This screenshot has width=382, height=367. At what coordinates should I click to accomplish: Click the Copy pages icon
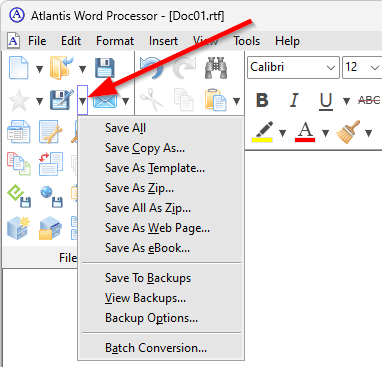point(184,99)
